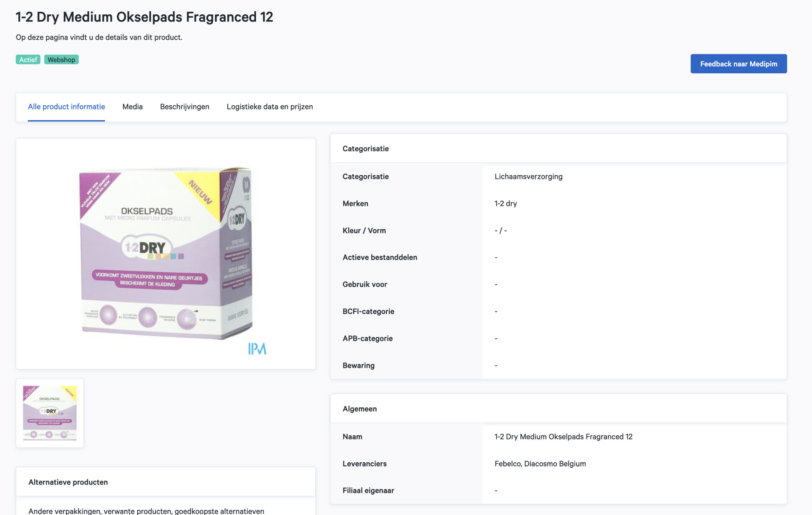This screenshot has width=812, height=515.
Task: Click the Alternatieve producten section header
Action: pos(68,482)
